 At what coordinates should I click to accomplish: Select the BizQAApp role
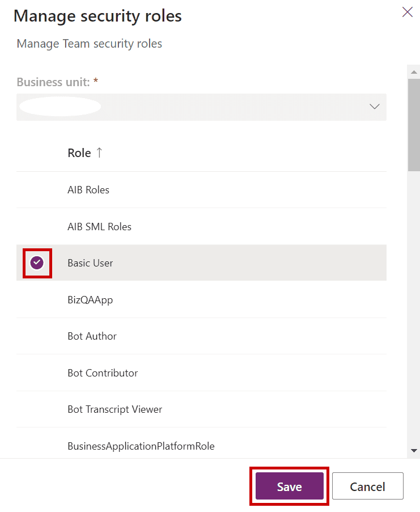(x=201, y=300)
